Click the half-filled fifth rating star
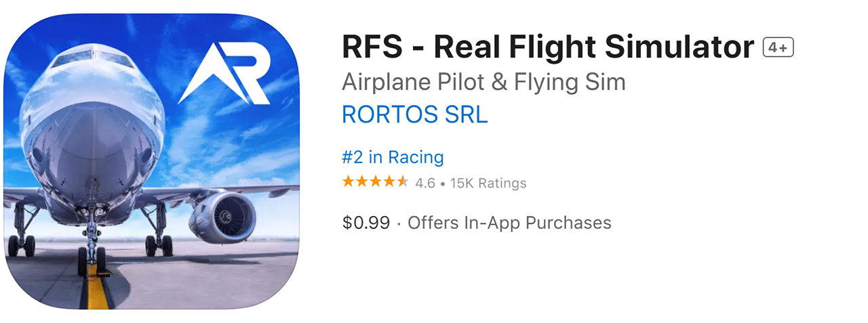This screenshot has width=868, height=323. (x=403, y=181)
